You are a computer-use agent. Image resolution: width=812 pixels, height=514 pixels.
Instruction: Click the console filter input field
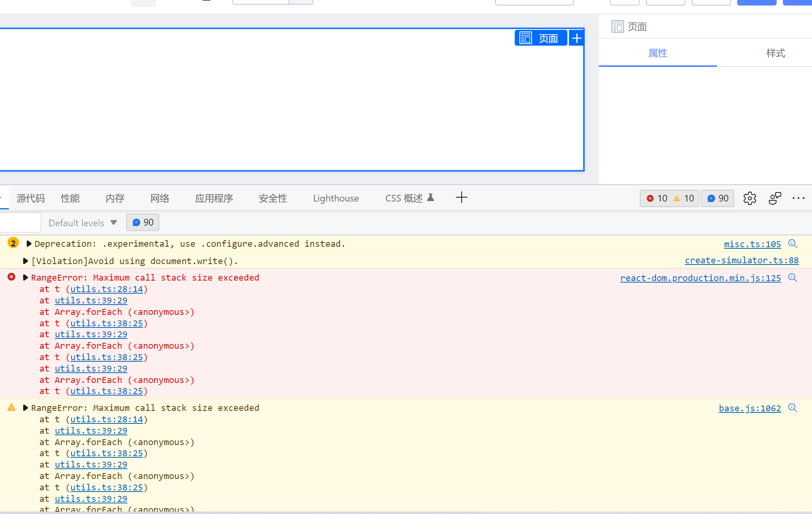click(20, 222)
